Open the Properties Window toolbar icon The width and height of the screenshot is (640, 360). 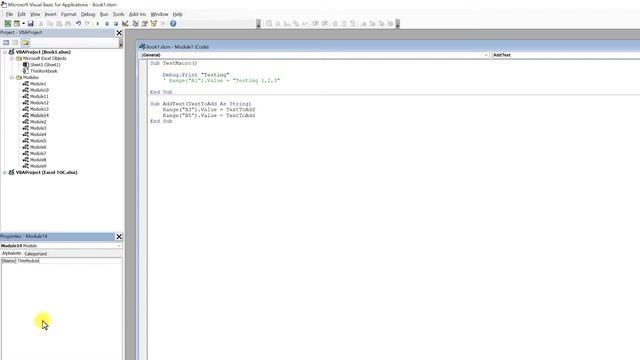pos(144,24)
